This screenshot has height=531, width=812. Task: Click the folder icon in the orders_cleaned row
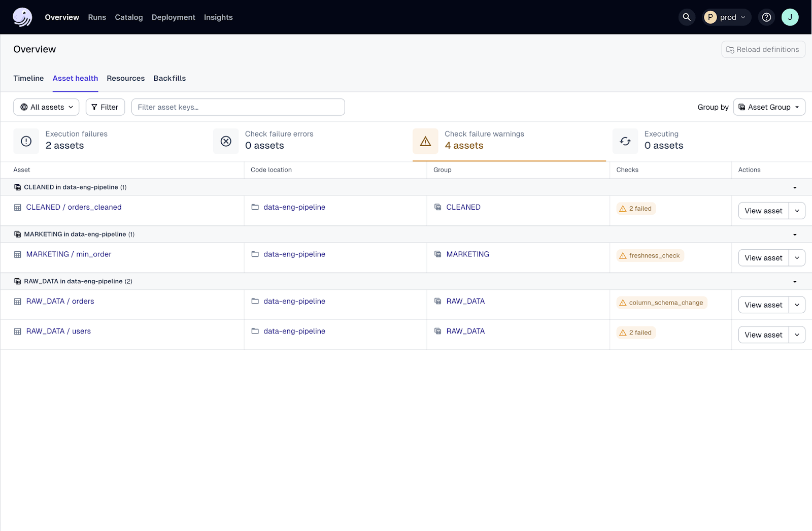click(x=255, y=207)
